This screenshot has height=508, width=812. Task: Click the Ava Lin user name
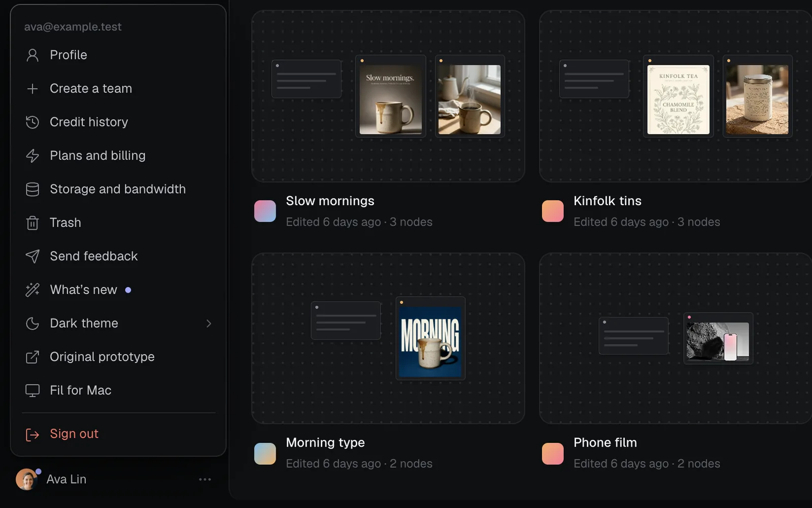[x=66, y=479]
